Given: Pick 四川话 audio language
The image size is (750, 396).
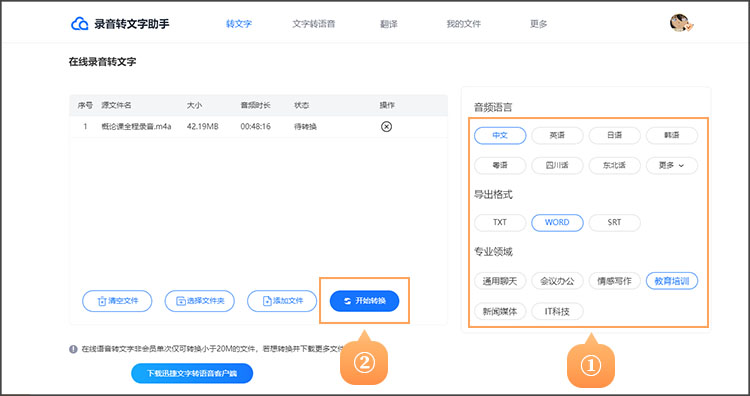Looking at the screenshot, I should point(557,165).
